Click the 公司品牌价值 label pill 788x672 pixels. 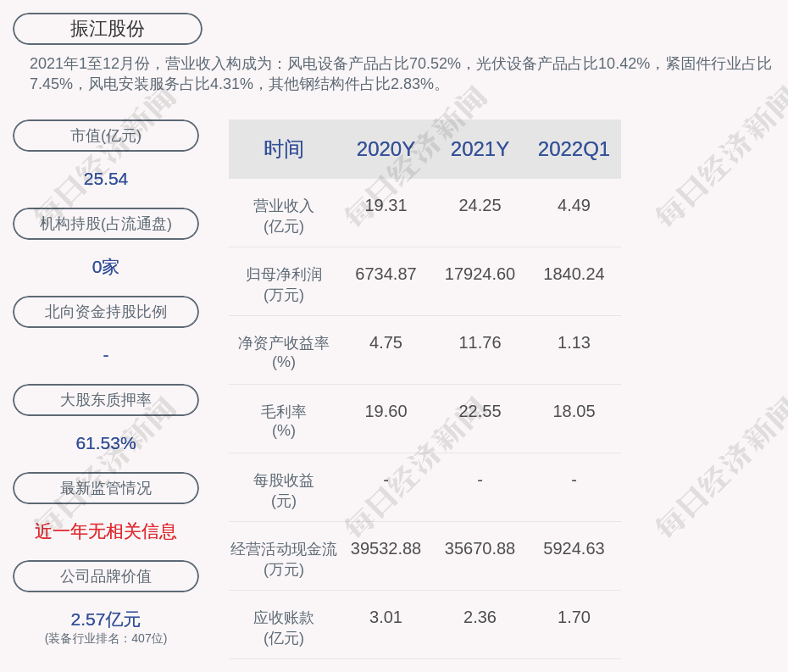click(x=106, y=576)
